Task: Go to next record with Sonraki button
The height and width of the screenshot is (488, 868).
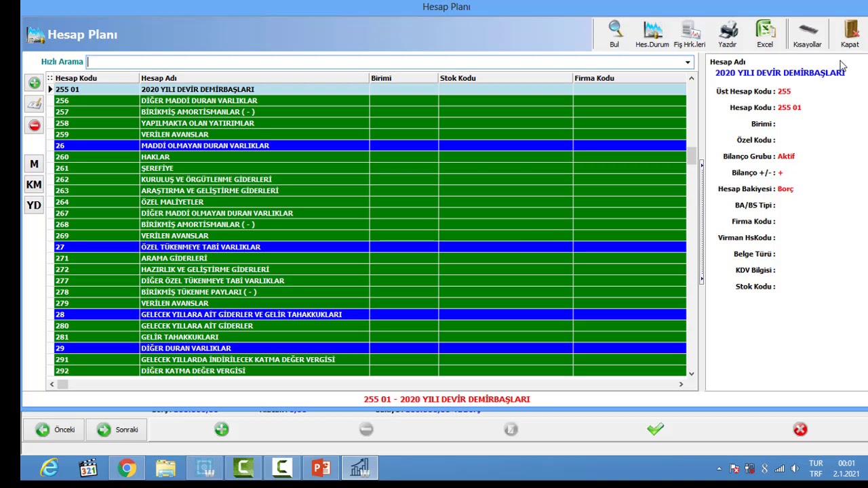Action: [x=117, y=430]
